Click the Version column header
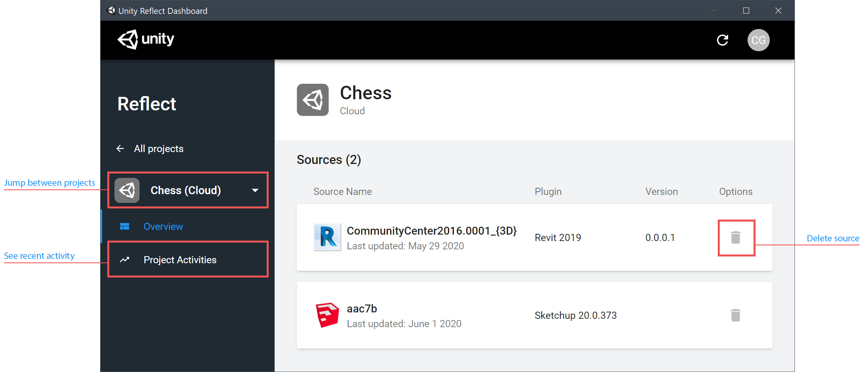Screen dimensions: 868x372 662,191
